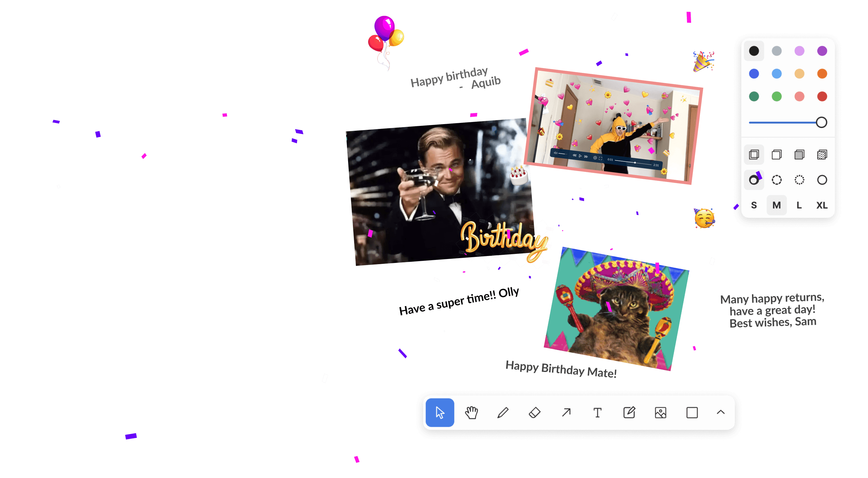Click the video rewind button
This screenshot has width=868, height=478.
coord(574,155)
